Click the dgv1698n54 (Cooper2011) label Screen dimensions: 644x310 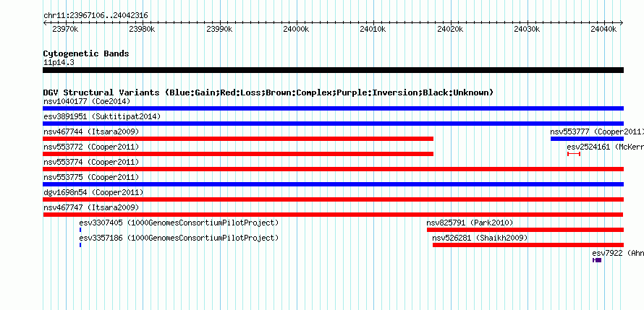click(x=93, y=192)
